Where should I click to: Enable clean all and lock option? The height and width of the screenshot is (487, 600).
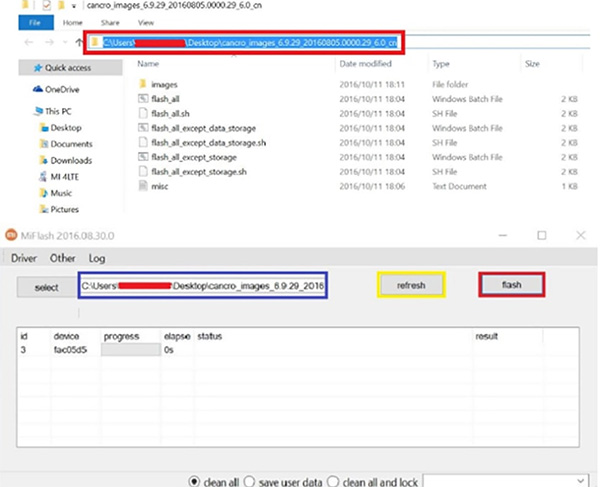point(335,481)
